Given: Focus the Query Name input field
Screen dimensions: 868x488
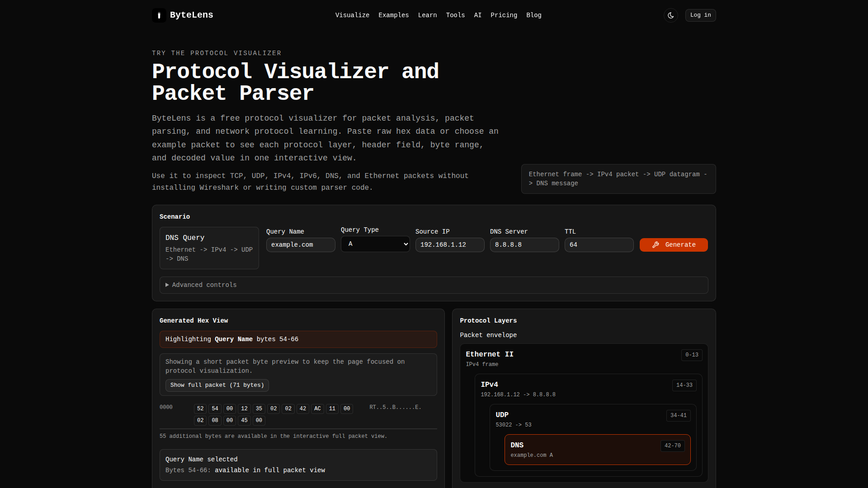Looking at the screenshot, I should 301,245.
